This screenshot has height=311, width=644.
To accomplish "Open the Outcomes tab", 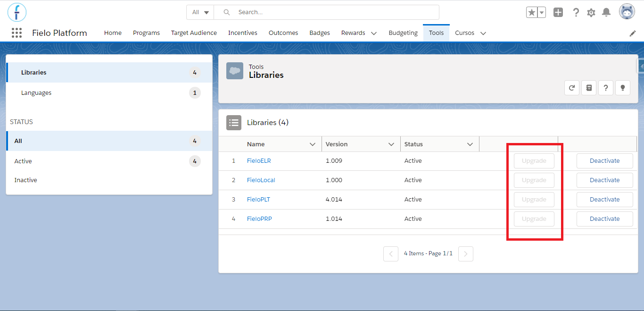I will 283,33.
